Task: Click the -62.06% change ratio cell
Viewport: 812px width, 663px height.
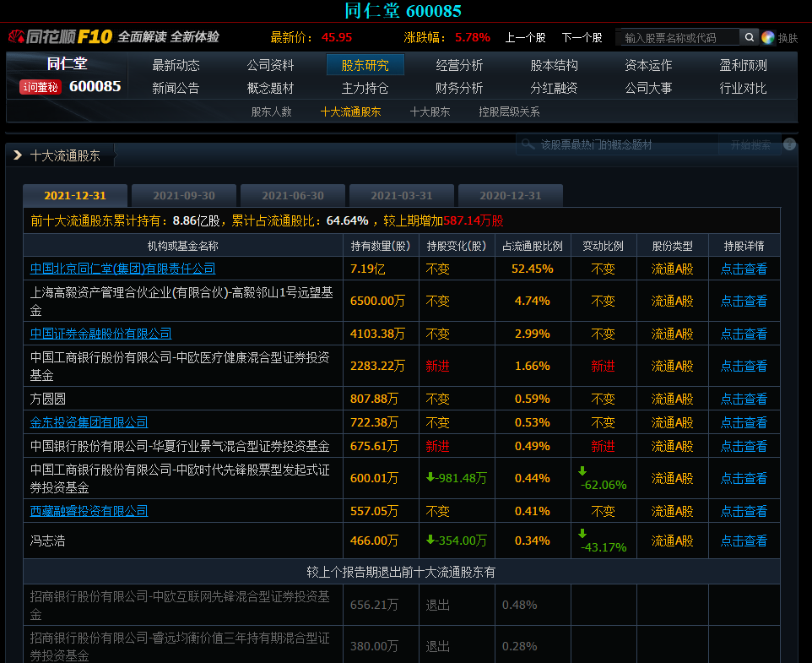Action: point(604,479)
